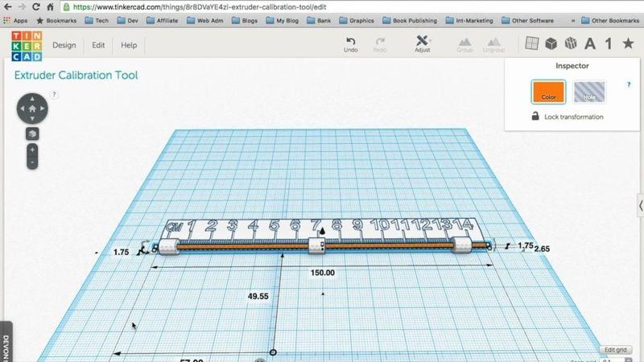Show more bookmarks with chevron
The width and height of the screenshot is (644, 362).
[572, 20]
